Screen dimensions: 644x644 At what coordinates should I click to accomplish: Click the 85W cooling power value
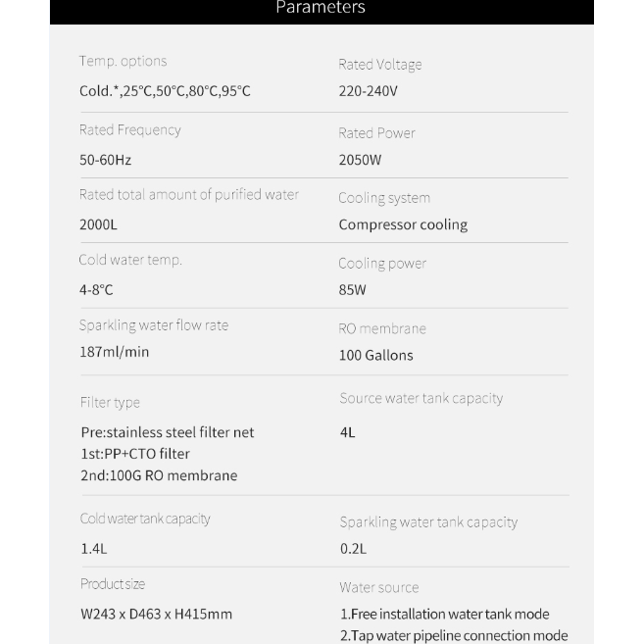pyautogui.click(x=352, y=290)
